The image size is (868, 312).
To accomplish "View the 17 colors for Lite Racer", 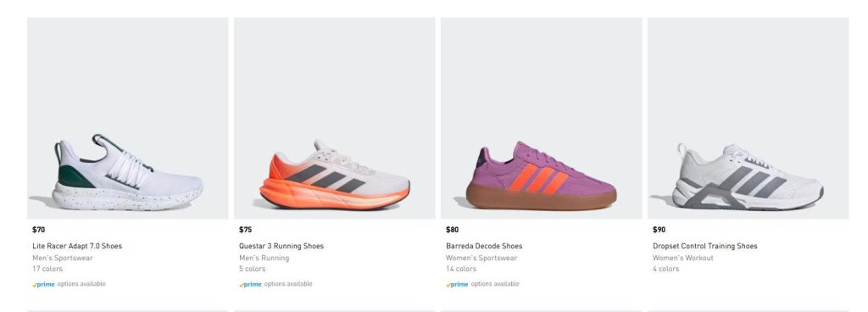I will [47, 269].
